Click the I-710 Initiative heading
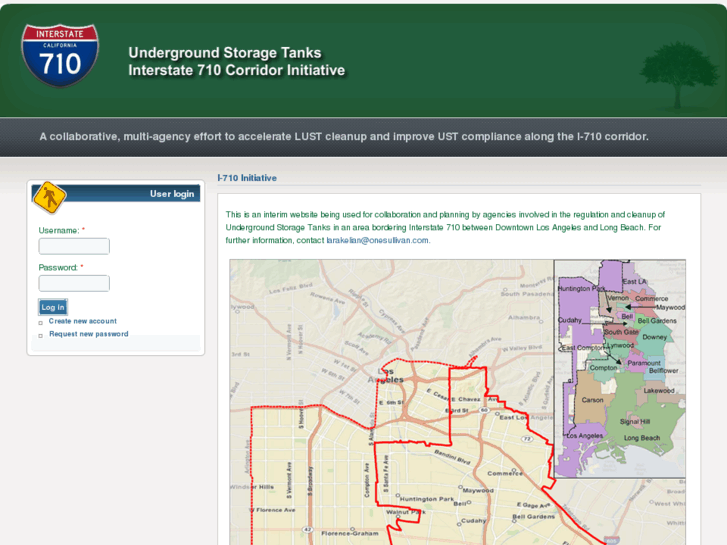The width and height of the screenshot is (727, 545). (247, 178)
